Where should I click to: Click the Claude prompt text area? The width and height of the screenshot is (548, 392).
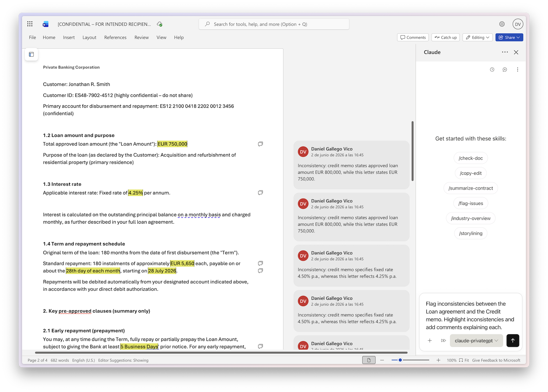pos(470,315)
